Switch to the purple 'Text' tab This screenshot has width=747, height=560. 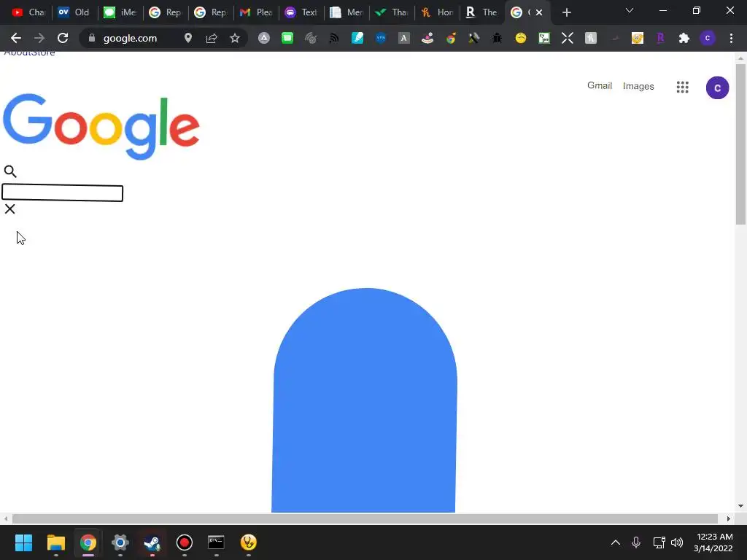click(x=301, y=12)
